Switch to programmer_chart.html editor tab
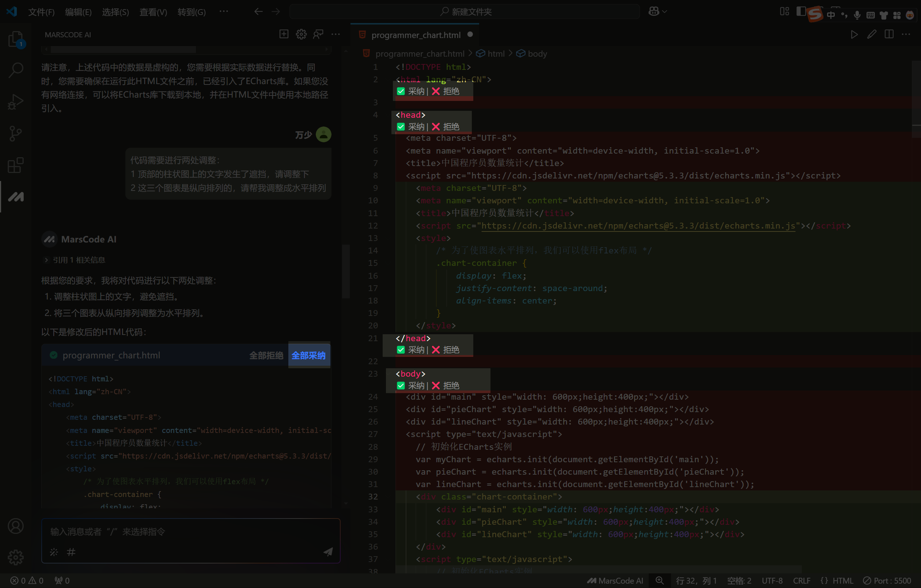921x588 pixels. point(416,35)
